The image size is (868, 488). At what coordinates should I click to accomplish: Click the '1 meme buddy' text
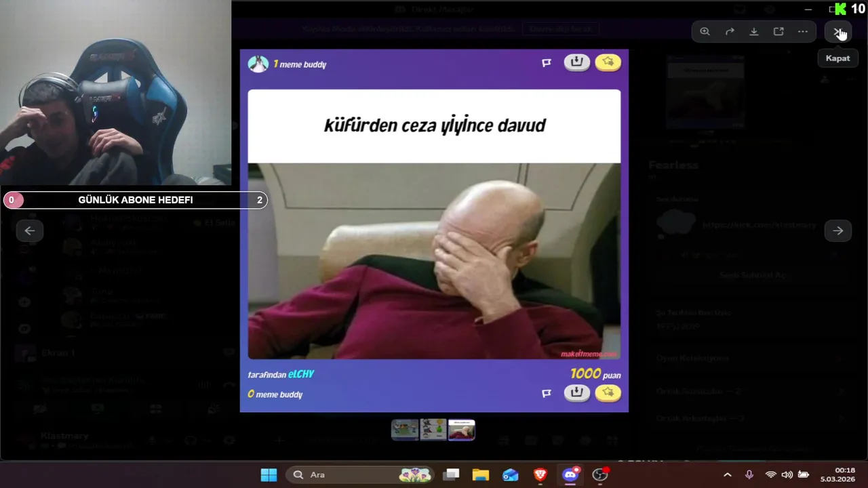[300, 64]
